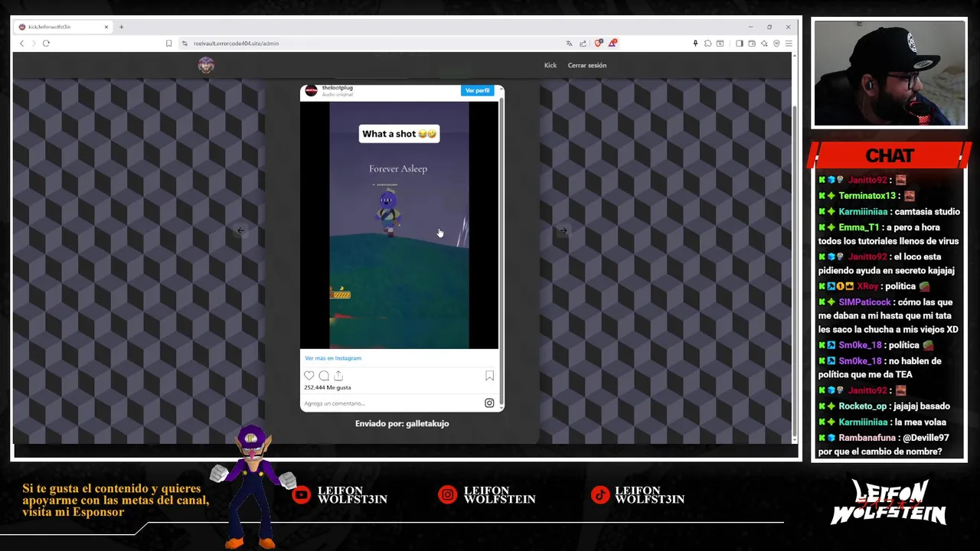Click Ver perfil button on the reel
980x551 pixels.
(x=477, y=90)
